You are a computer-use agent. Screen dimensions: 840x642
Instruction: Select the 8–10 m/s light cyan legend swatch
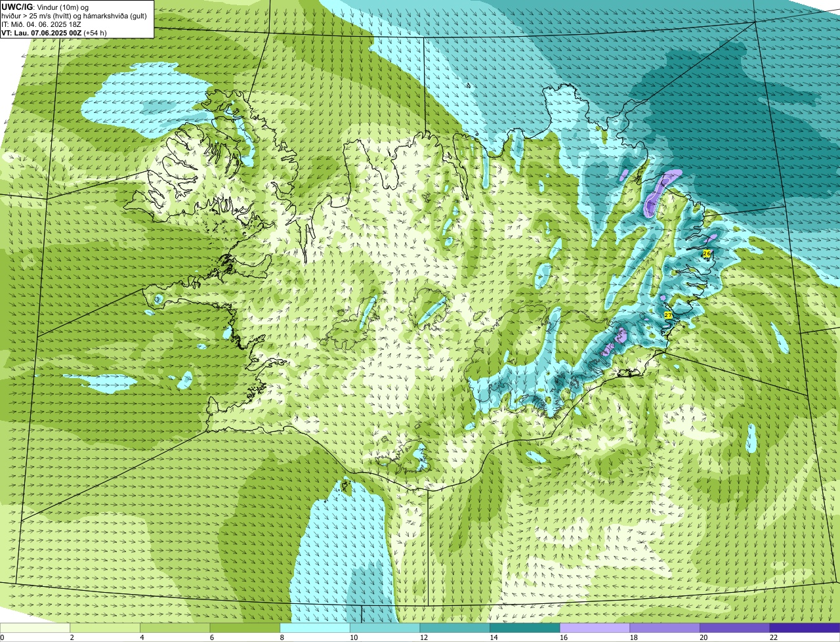point(315,628)
